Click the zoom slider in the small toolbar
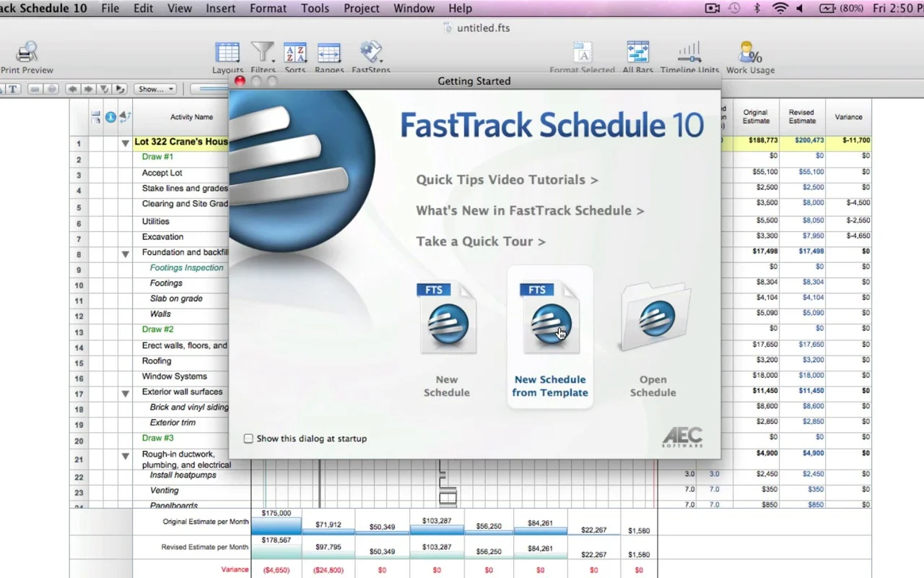 point(210,89)
